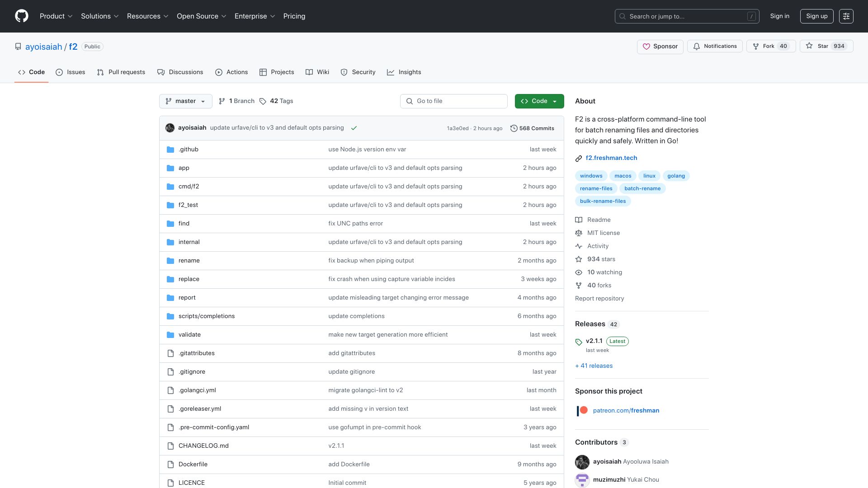Click the book icon beside Readme
Image resolution: width=868 pixels, height=488 pixels.
pyautogui.click(x=579, y=220)
